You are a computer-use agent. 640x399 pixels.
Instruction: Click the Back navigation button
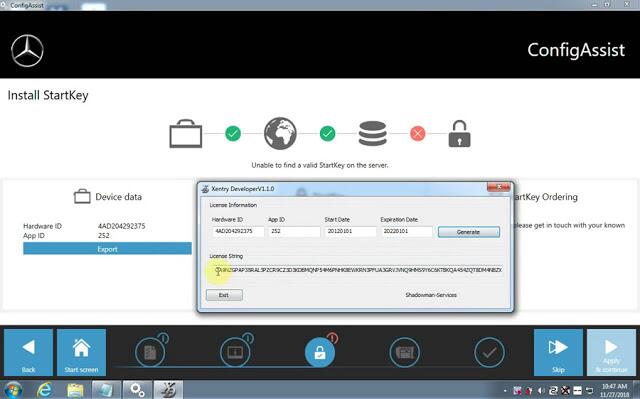28,352
